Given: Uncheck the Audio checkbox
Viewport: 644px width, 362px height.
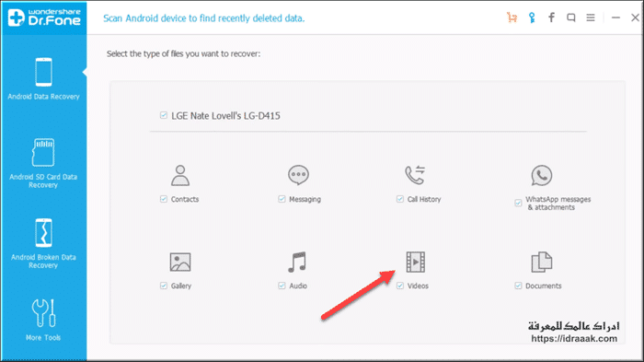Looking at the screenshot, I should [x=282, y=286].
